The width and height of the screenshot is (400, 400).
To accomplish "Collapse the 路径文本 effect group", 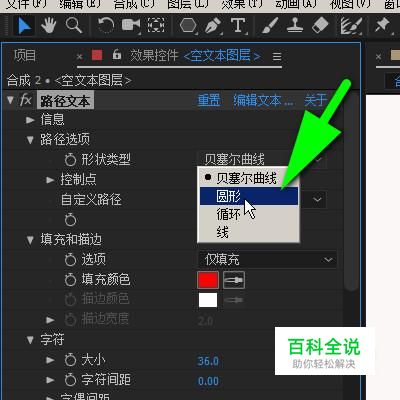I will [x=10, y=100].
